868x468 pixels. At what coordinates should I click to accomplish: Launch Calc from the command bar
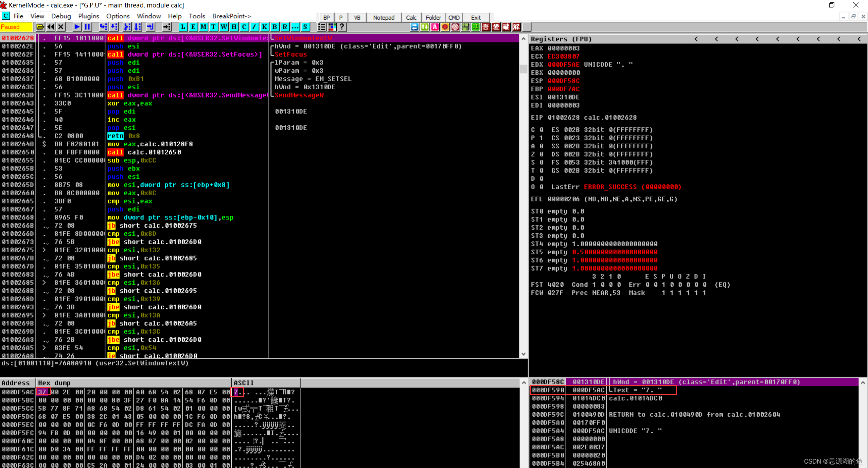[x=411, y=17]
